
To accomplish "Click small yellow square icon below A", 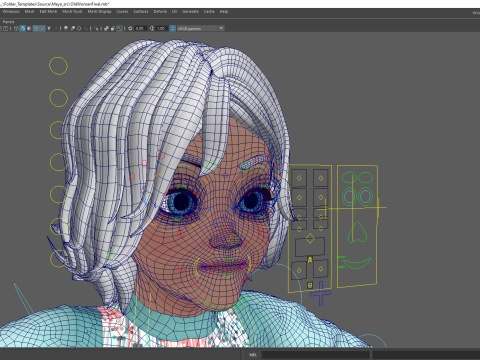I will (310, 285).
